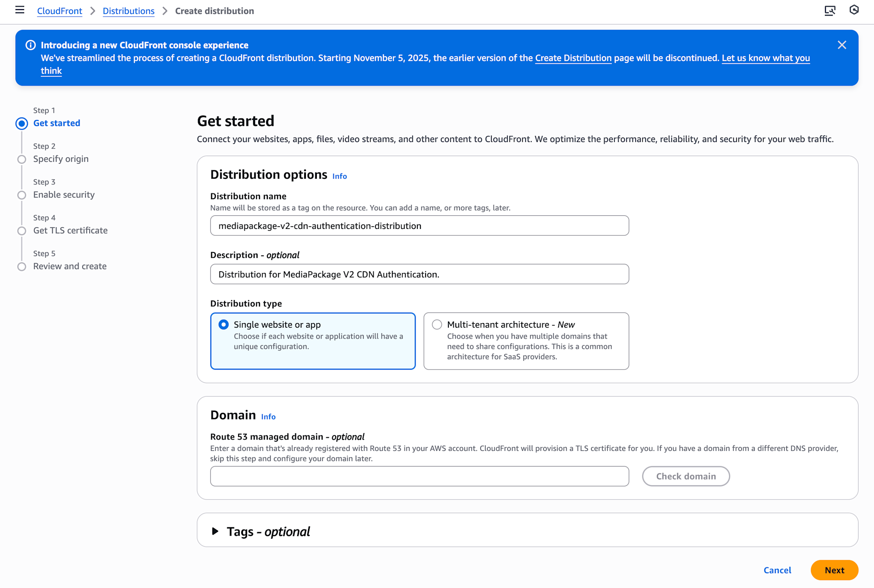Open the hamburger navigation menu

click(20, 10)
